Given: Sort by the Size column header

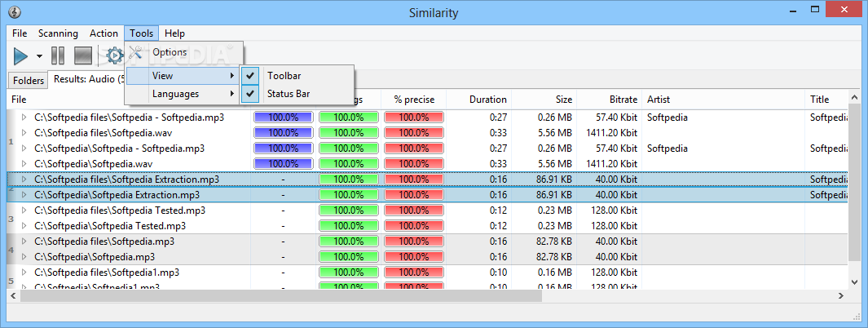Looking at the screenshot, I should (x=544, y=100).
